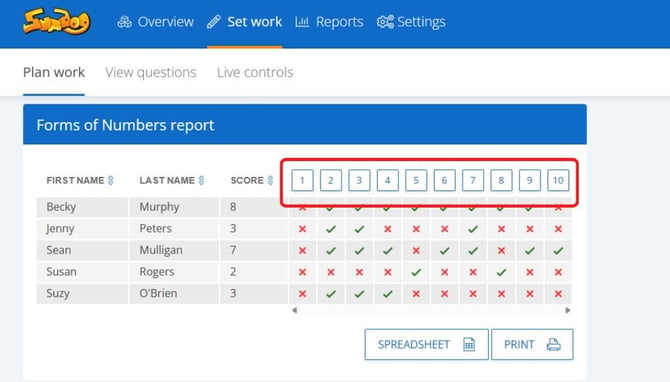
Task: Click the Sumdog logo
Action: (56, 21)
